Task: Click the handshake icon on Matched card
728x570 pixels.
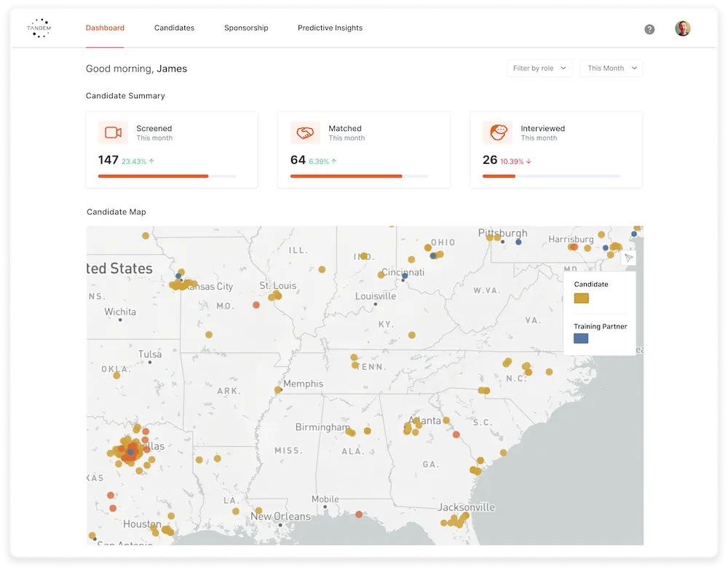Action: coord(305,132)
